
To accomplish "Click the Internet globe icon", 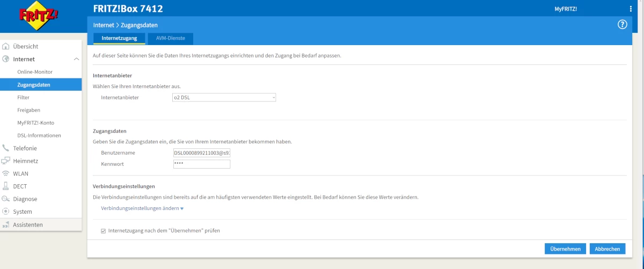I will pos(6,59).
